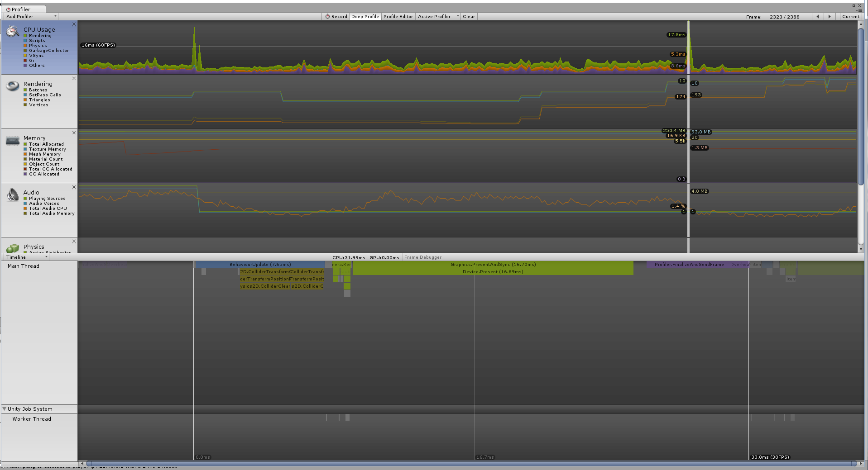Select the Worker Thread row label
Image resolution: width=868 pixels, height=470 pixels.
coord(32,419)
